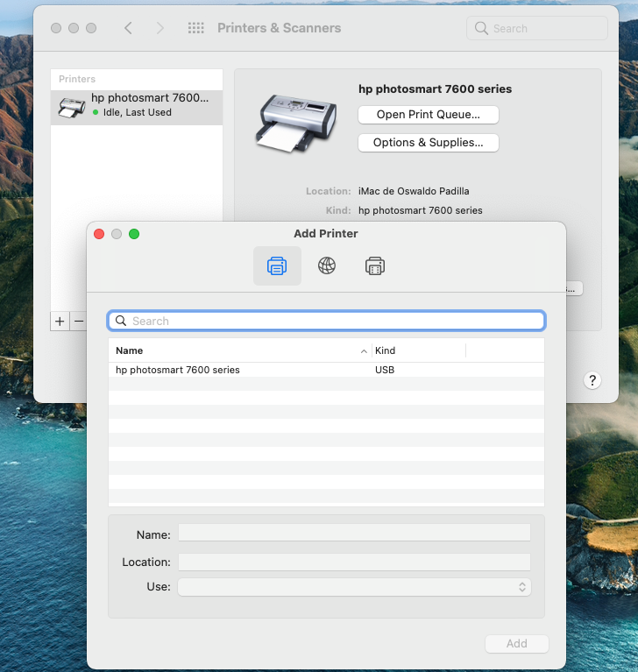This screenshot has height=672, width=638.
Task: Select the Default printer tab icon
Action: 277,265
